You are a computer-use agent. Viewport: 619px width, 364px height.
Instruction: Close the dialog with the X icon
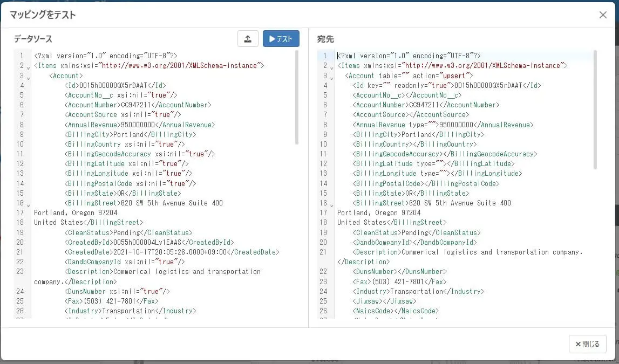(x=603, y=15)
